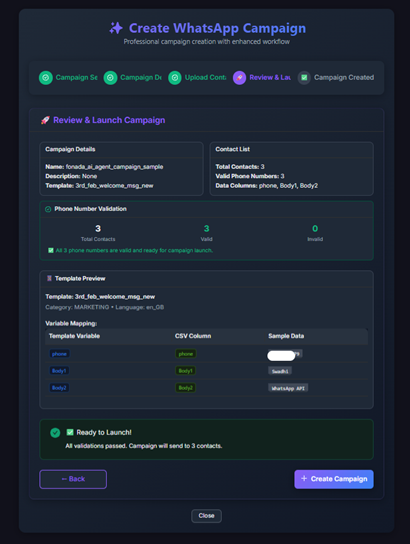Click the Valid count number 3
The image size is (410, 544).
tap(206, 229)
